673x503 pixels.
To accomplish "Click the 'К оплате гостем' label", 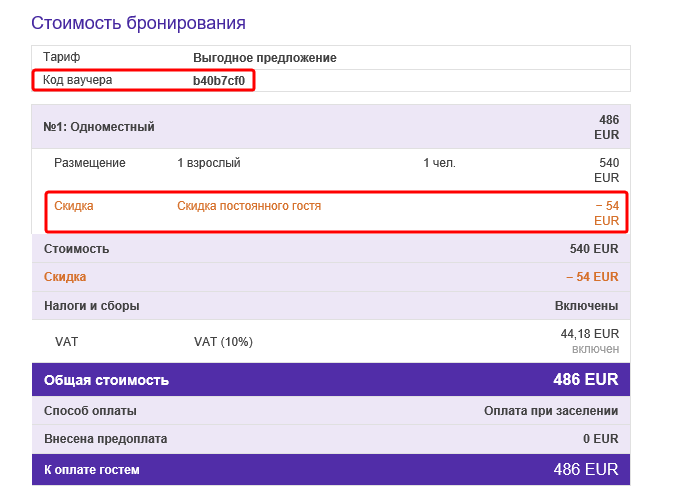I will (92, 470).
